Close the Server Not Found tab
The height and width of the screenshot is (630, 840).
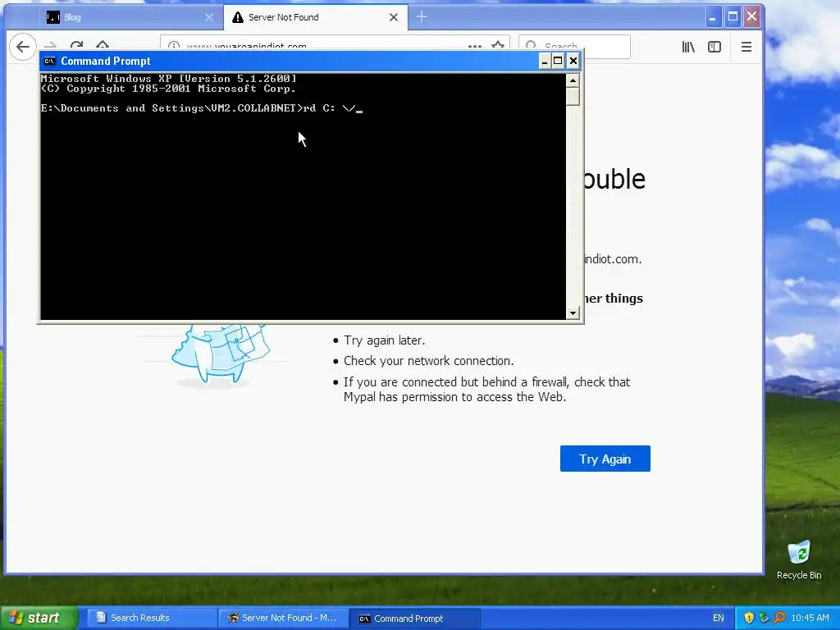[x=394, y=17]
